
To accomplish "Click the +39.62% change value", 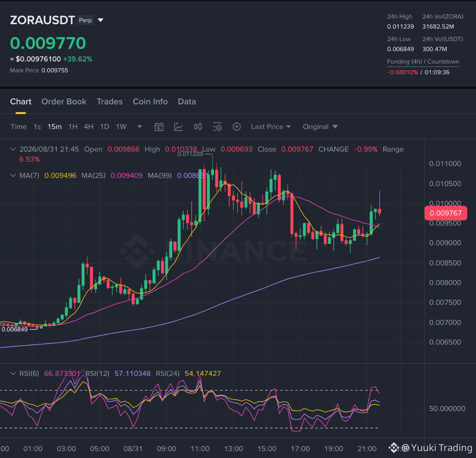I will [x=78, y=59].
